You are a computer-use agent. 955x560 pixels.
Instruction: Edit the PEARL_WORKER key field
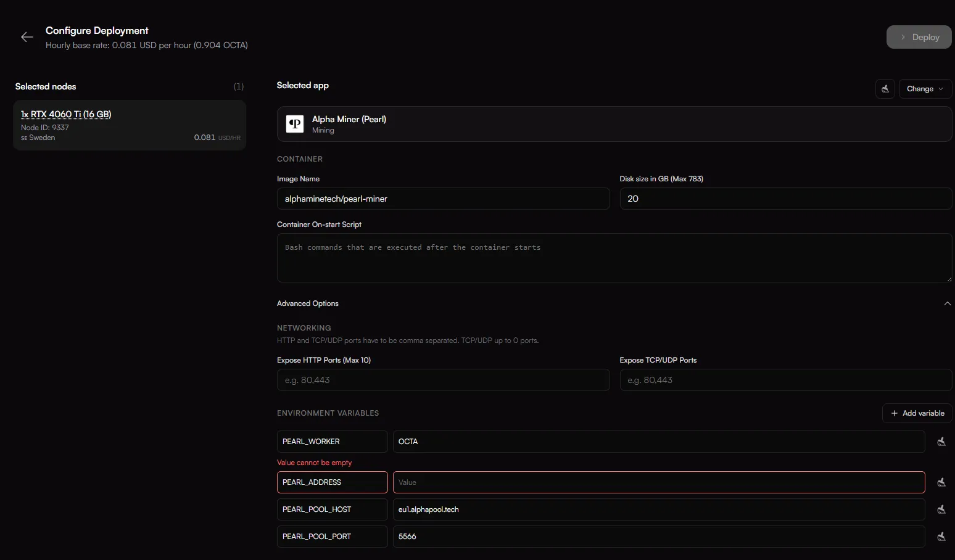tap(332, 442)
